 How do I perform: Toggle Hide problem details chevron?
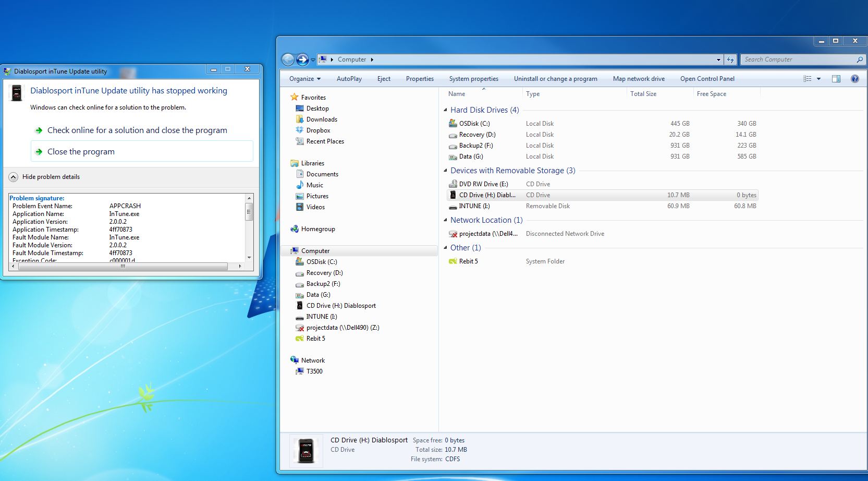coord(14,177)
